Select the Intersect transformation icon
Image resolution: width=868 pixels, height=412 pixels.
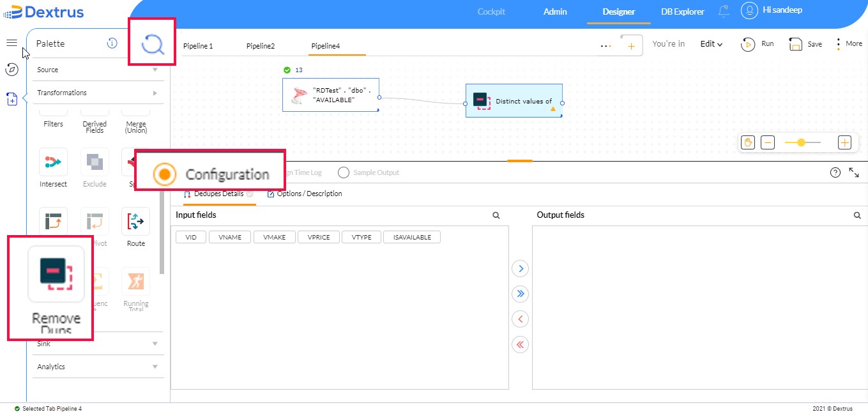tap(53, 163)
